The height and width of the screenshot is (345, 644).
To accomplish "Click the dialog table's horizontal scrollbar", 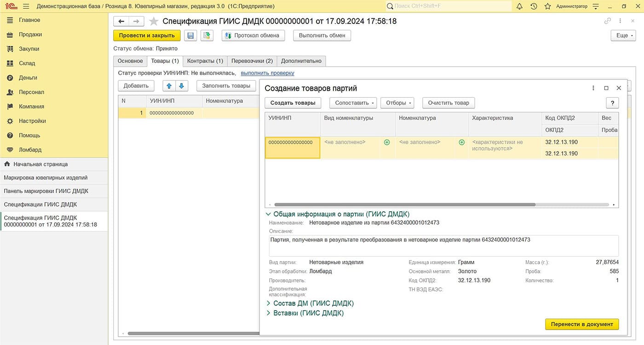I will 405,204.
